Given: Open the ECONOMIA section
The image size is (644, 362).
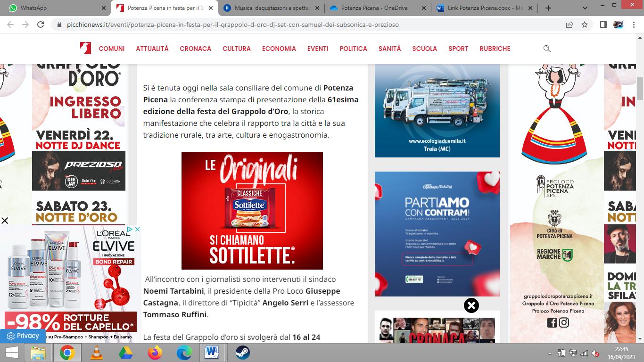Looking at the screenshot, I should pos(279,49).
